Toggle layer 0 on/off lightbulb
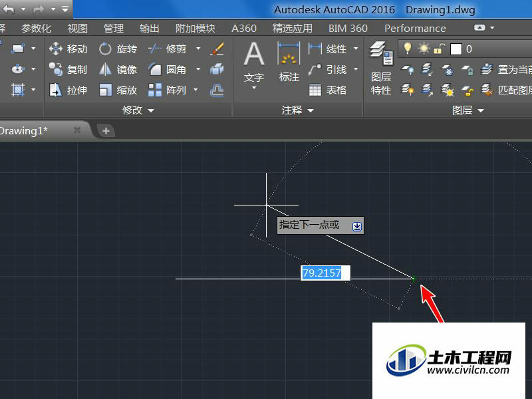 pos(408,49)
